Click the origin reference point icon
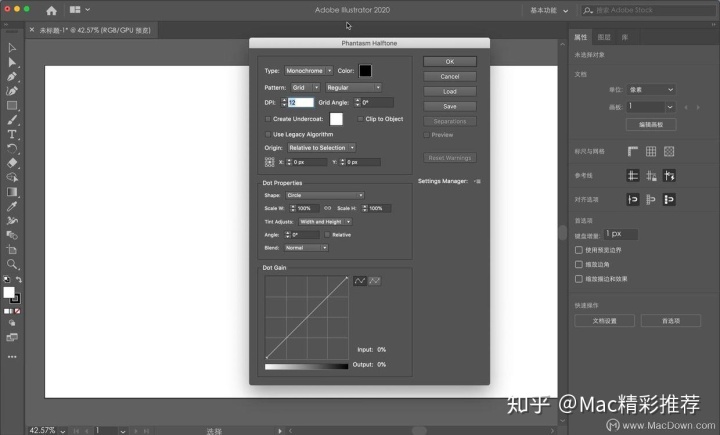720x435 pixels. 270,162
